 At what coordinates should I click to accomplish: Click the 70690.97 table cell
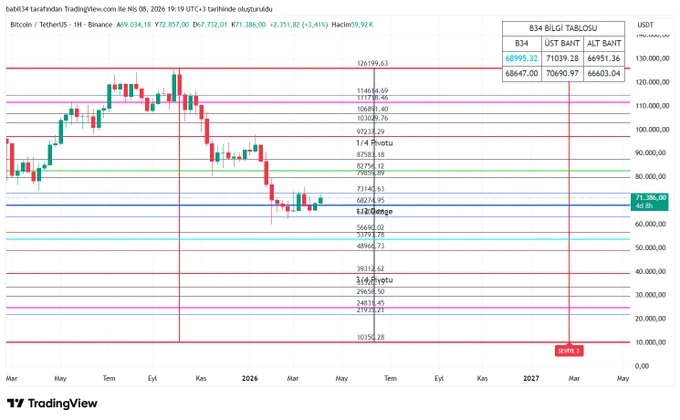click(x=562, y=73)
